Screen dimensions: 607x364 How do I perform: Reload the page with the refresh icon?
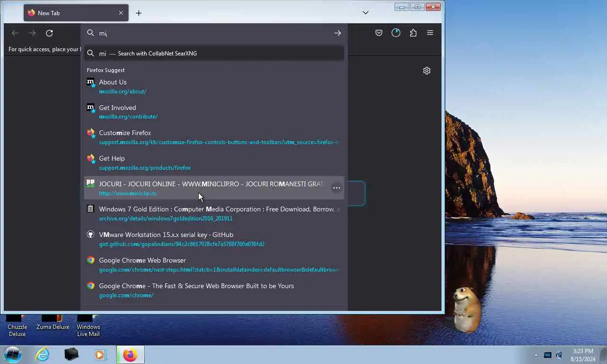(49, 33)
